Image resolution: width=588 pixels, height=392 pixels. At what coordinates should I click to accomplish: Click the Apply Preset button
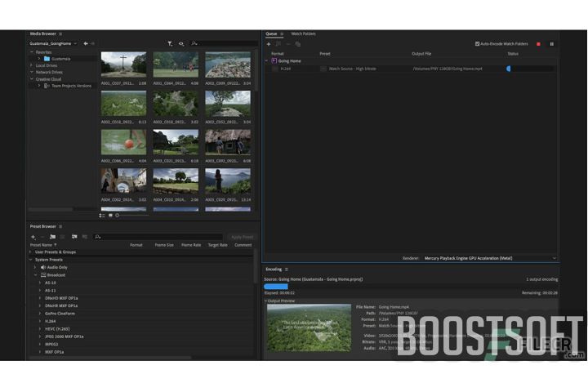click(243, 237)
